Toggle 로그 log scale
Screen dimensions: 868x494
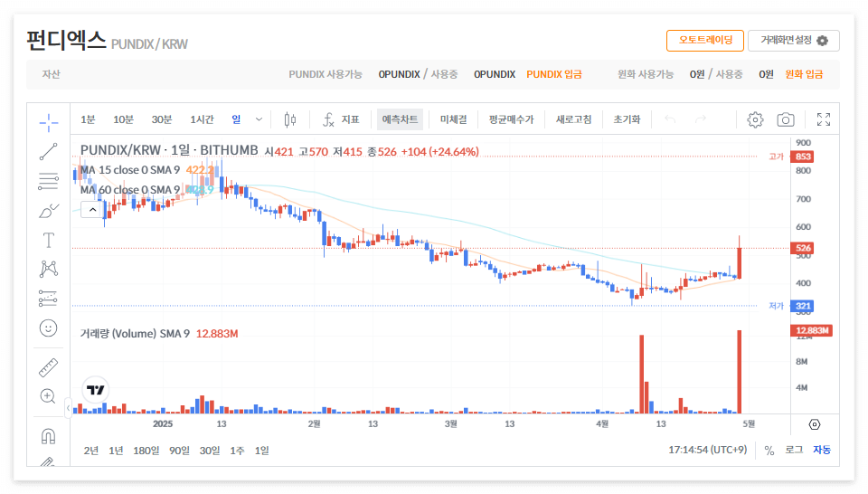coord(794,450)
